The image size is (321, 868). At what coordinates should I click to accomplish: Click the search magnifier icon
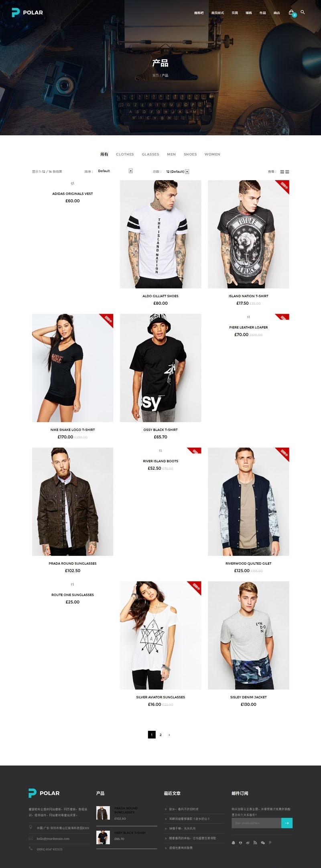[303, 12]
